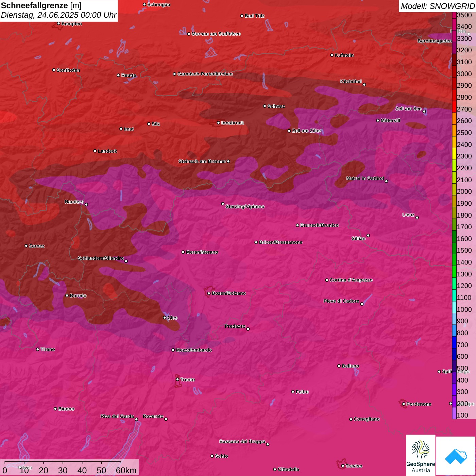
Task: Click the Steinach am Brenner label
Action: [x=202, y=161]
